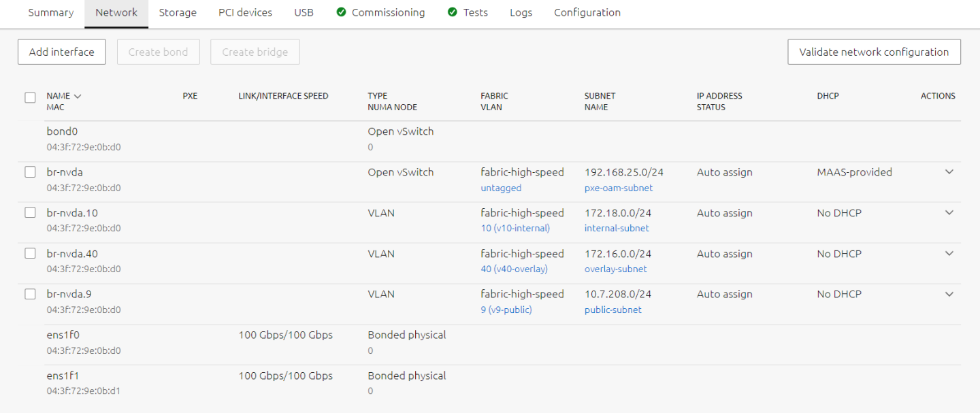Click the sort arrow next to NAME header

(x=78, y=96)
